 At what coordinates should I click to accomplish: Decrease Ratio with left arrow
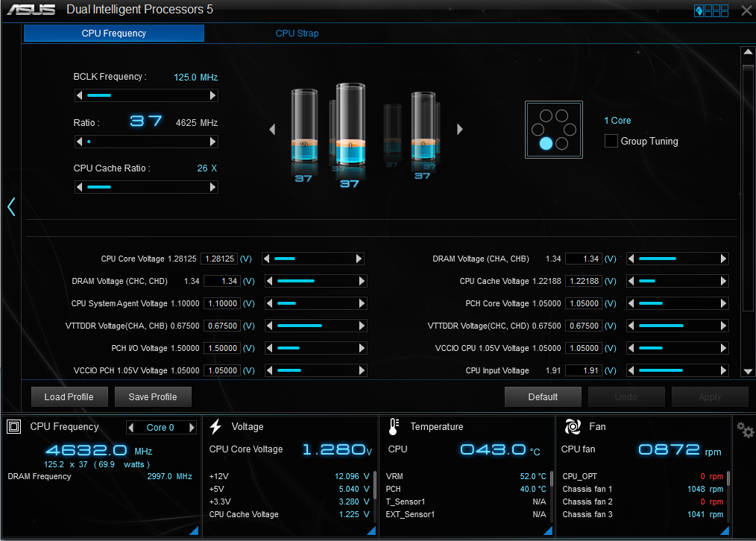tap(80, 142)
